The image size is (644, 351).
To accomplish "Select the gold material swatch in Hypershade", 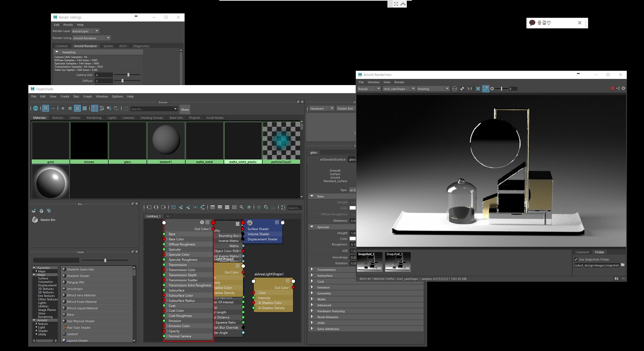I will pyautogui.click(x=50, y=141).
